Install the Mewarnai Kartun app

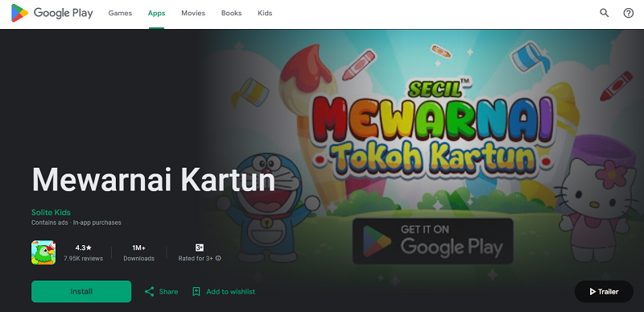(x=81, y=292)
